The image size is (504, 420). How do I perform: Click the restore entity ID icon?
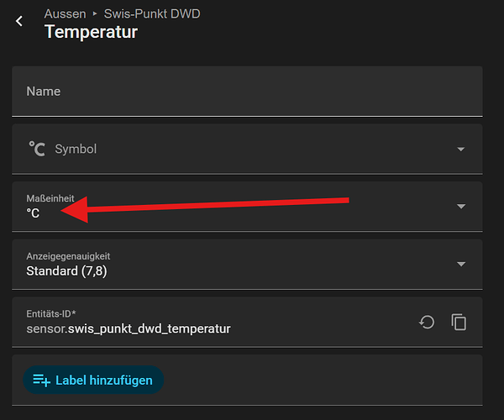427,322
